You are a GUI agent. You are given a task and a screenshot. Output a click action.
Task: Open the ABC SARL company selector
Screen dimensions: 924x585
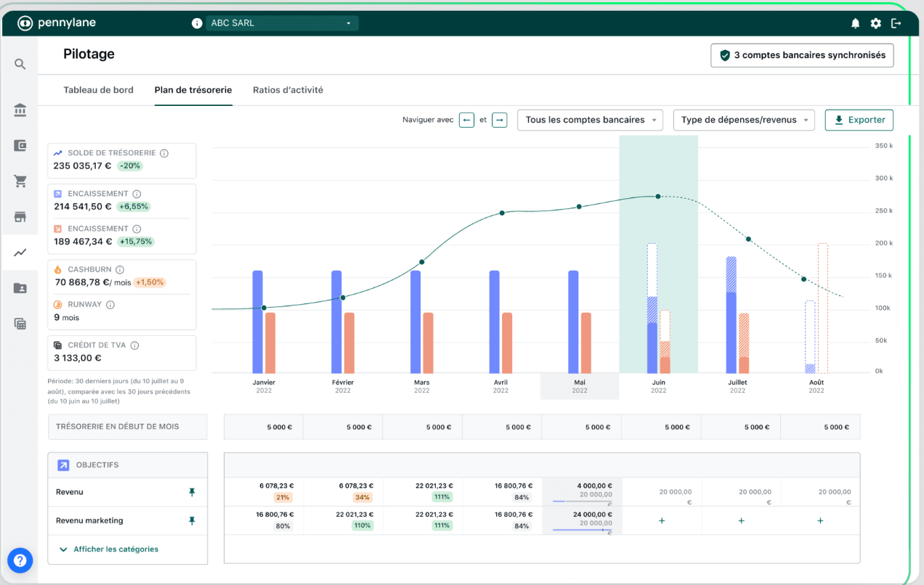pyautogui.click(x=282, y=22)
